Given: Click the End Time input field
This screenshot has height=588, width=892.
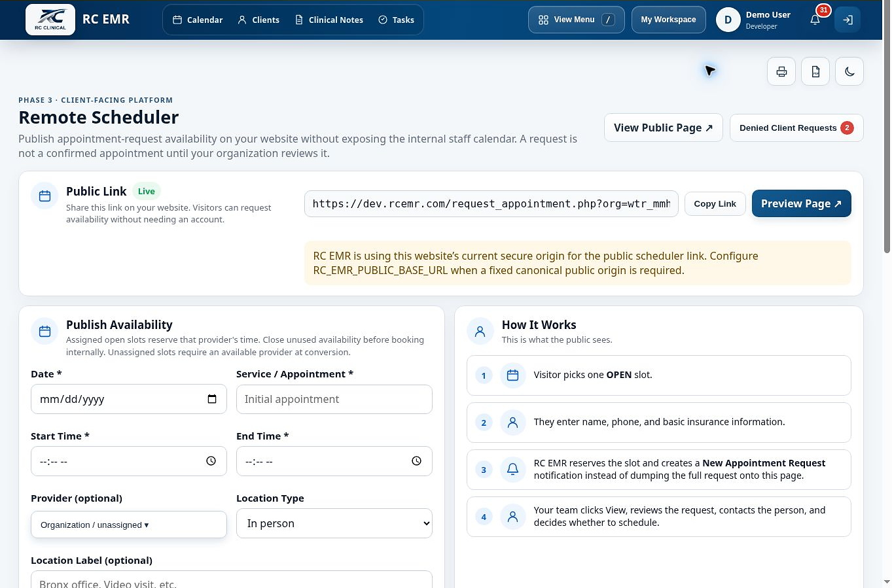Looking at the screenshot, I should (x=334, y=461).
